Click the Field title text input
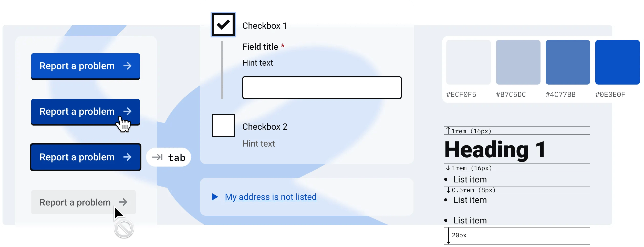Viewport: 644px width, 247px height. (322, 88)
